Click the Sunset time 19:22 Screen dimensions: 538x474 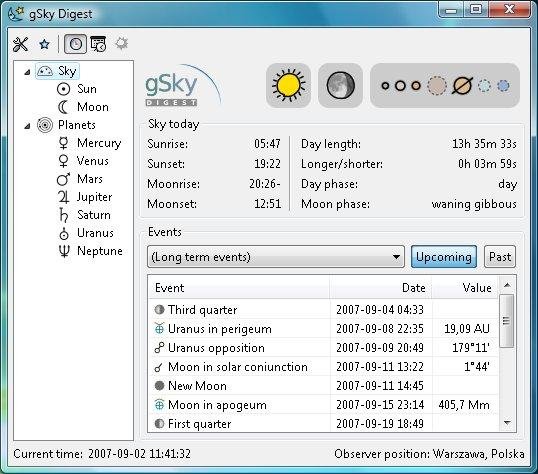[267, 164]
